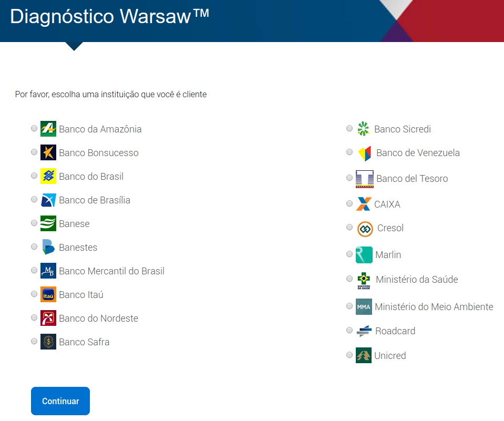Image resolution: width=504 pixels, height=421 pixels.
Task: Click the green Unicred logo icon
Action: pyautogui.click(x=364, y=355)
